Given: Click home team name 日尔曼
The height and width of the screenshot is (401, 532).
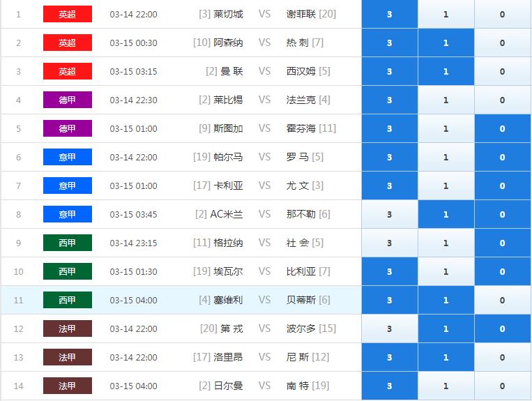Looking at the screenshot, I should [x=228, y=386].
